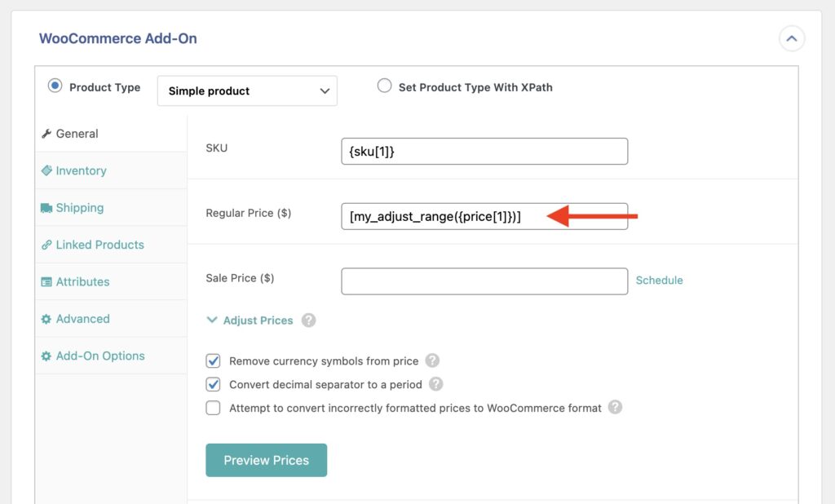Click the link icon beside Linked Products
The height and width of the screenshot is (504, 835).
coord(49,244)
